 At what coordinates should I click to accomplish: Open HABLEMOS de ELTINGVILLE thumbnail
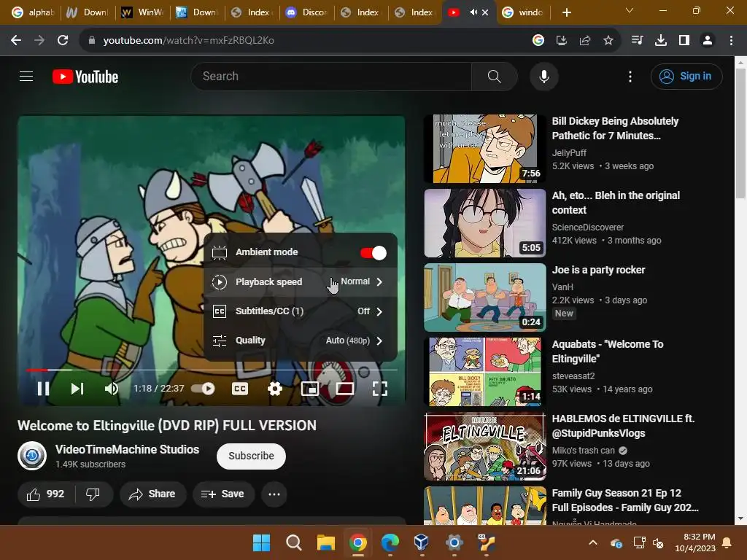485,446
